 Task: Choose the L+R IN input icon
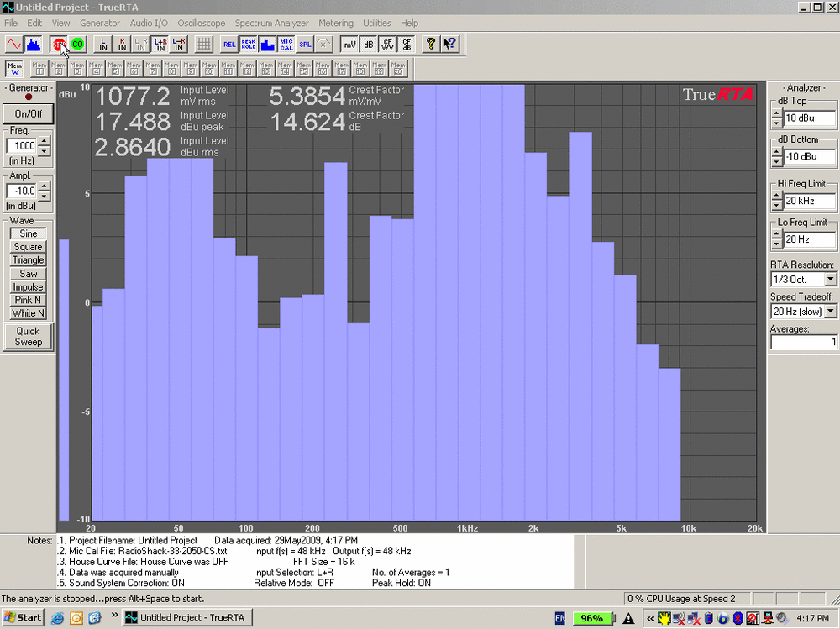pos(160,45)
